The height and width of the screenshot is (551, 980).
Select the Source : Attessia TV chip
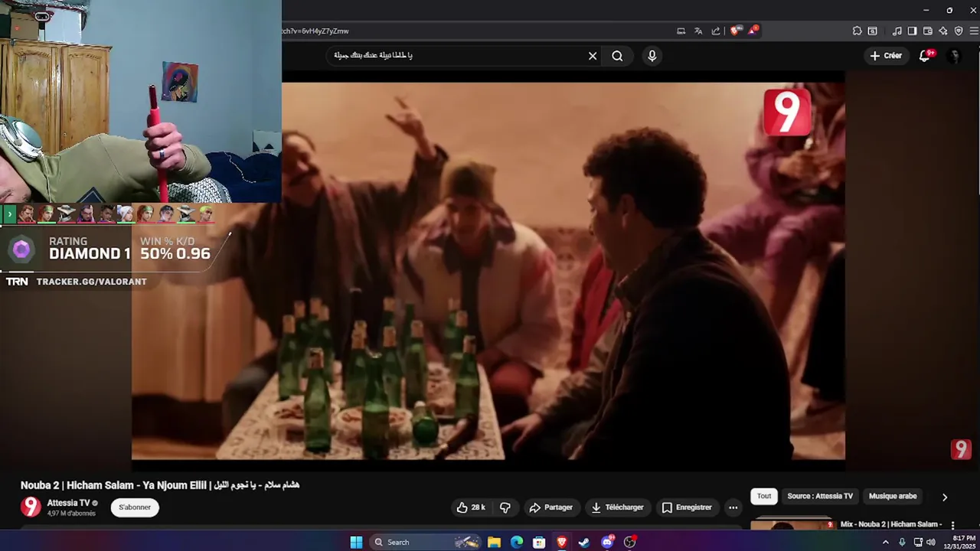click(x=820, y=496)
